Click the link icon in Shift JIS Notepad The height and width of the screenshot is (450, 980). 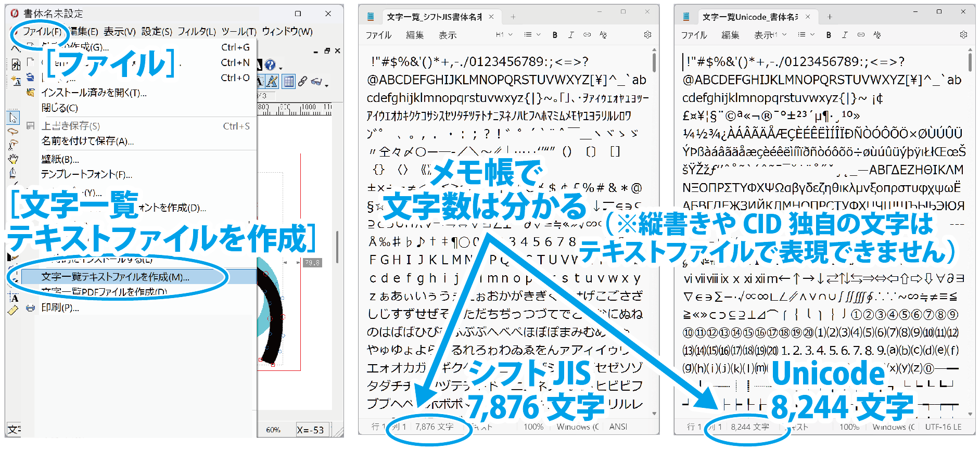pyautogui.click(x=587, y=35)
